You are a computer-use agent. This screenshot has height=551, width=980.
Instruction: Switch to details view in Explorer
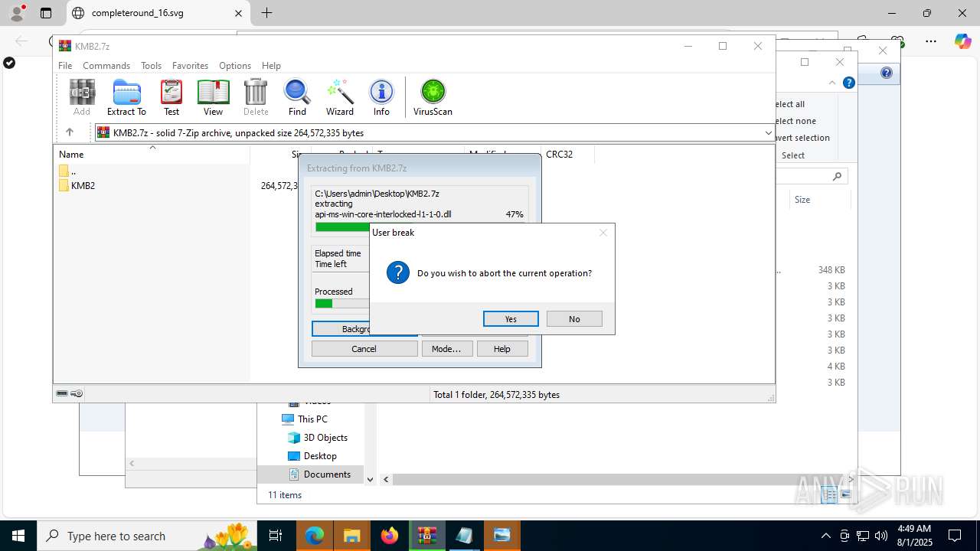coord(829,495)
